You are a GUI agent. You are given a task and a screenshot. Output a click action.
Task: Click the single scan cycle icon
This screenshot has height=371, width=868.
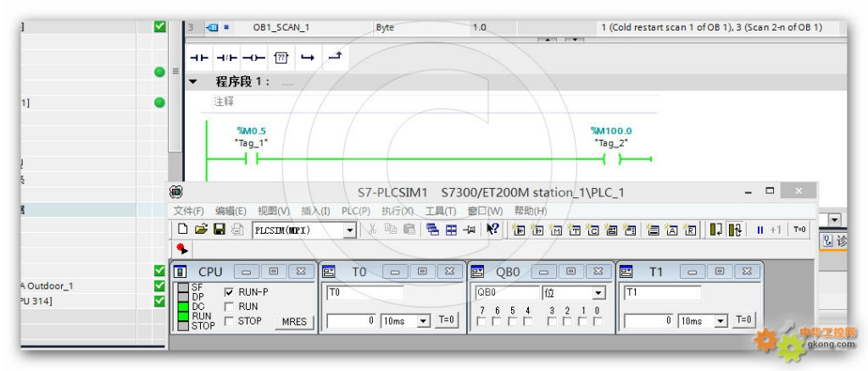(x=716, y=230)
